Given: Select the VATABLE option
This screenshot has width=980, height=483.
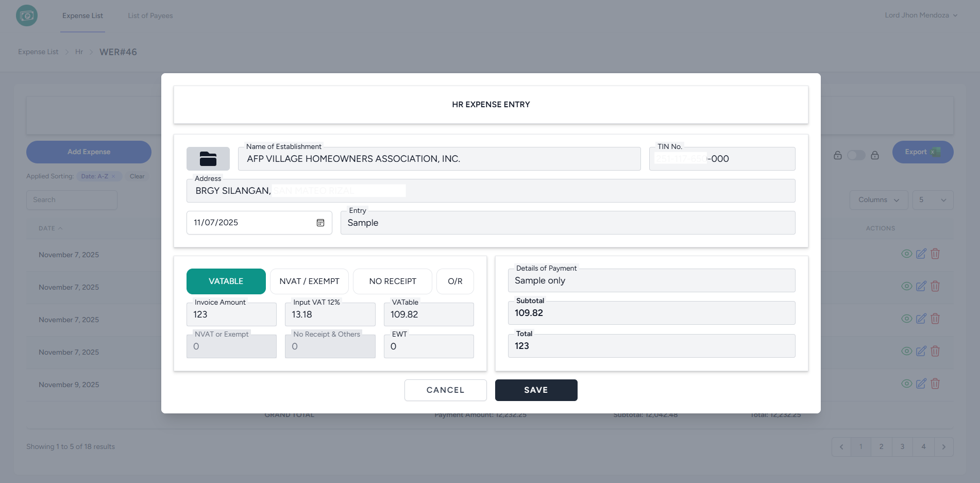Looking at the screenshot, I should (x=226, y=281).
